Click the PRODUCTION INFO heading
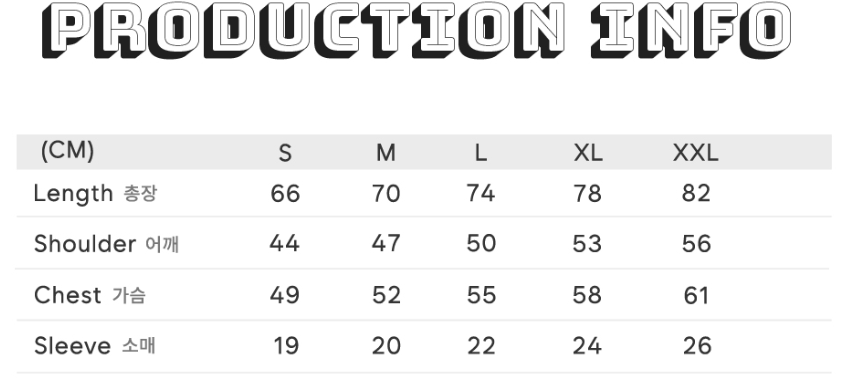The height and width of the screenshot is (387, 850). click(416, 30)
